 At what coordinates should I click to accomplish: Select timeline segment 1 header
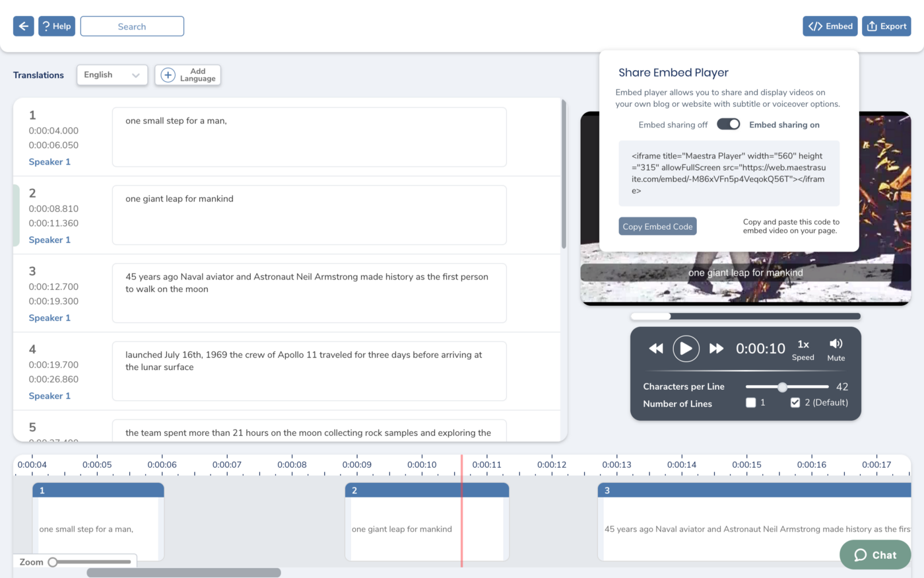point(98,490)
